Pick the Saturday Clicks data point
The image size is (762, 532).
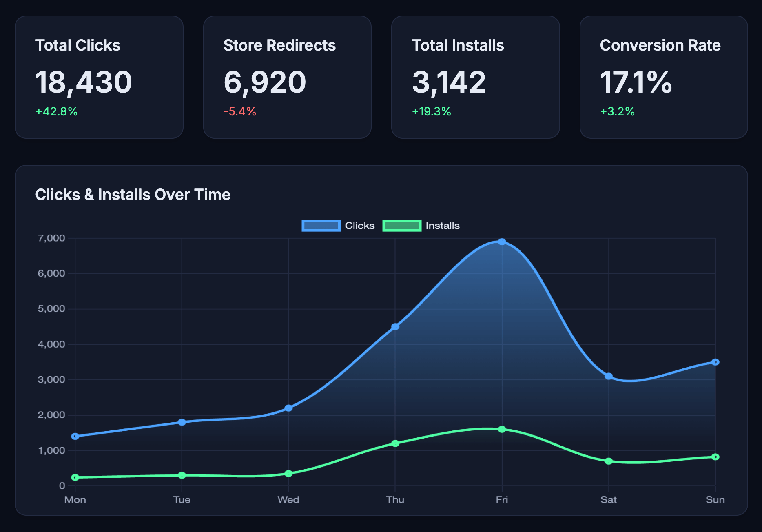609,376
